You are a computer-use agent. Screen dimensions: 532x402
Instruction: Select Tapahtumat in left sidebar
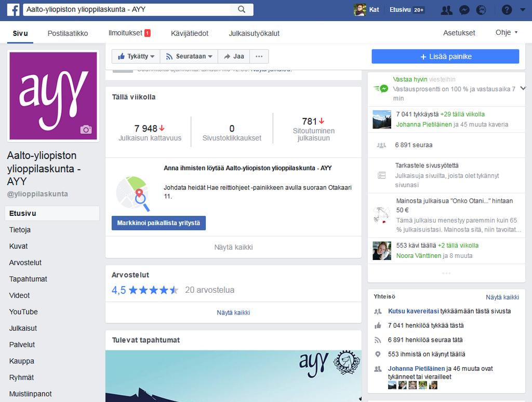coord(28,279)
